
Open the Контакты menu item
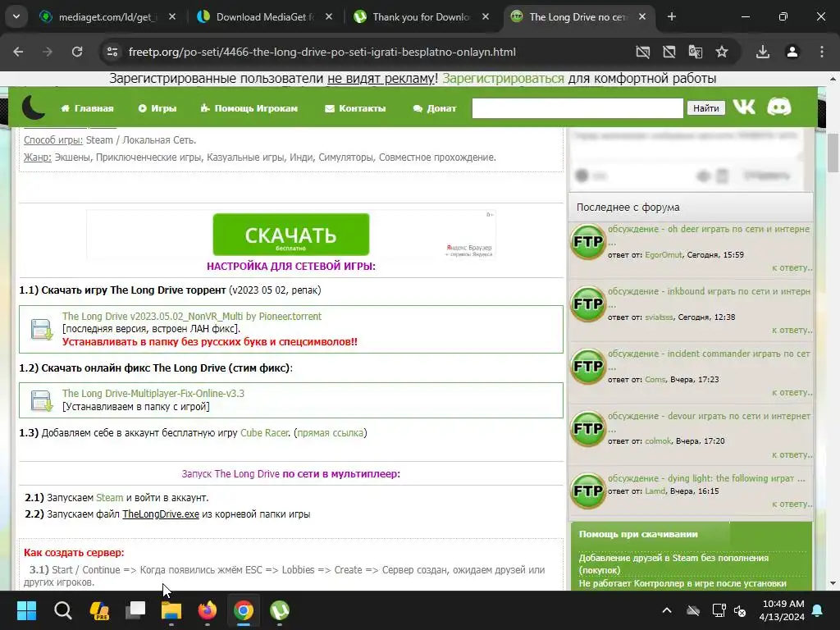point(355,108)
